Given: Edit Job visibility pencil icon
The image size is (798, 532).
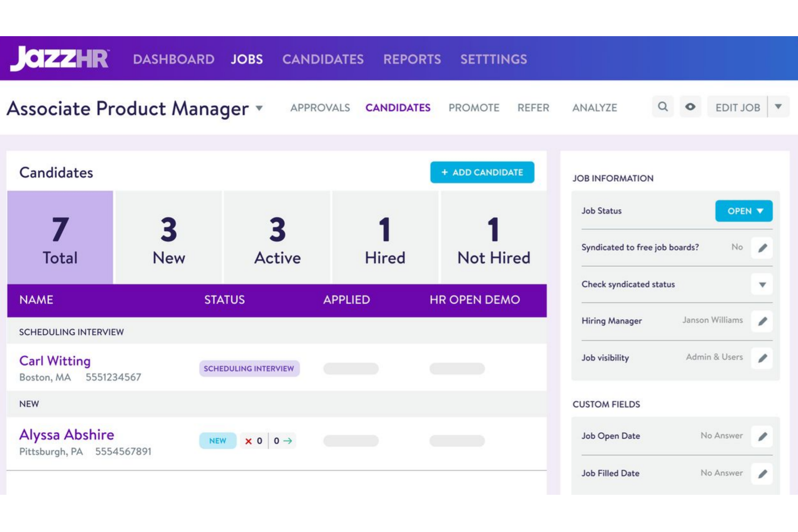Looking at the screenshot, I should (762, 358).
